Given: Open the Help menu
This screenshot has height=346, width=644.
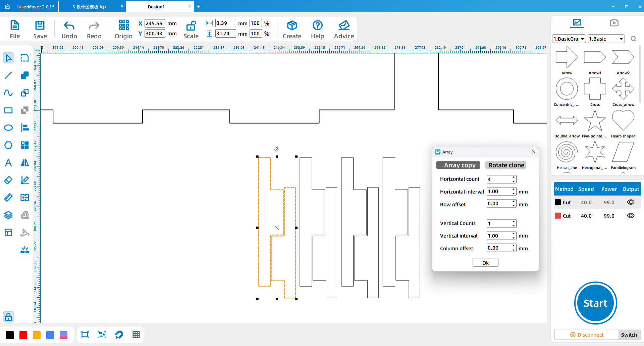Looking at the screenshot, I should click(317, 30).
